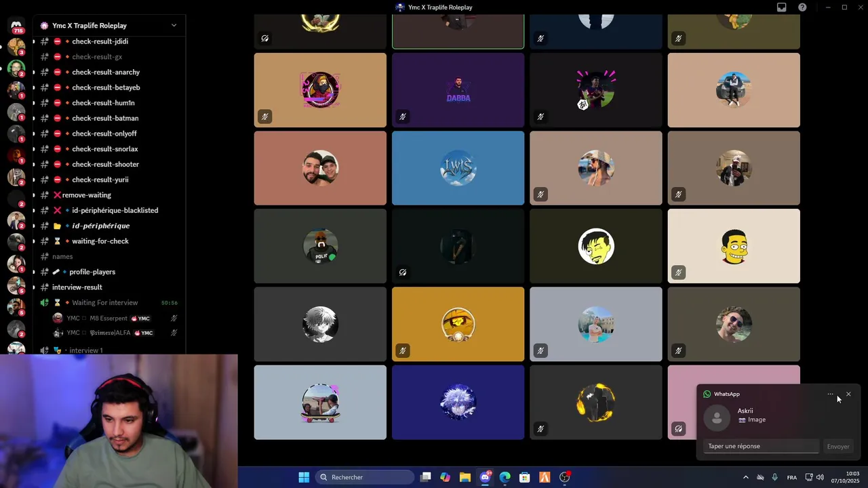Viewport: 868px width, 488px height.
Task: Open Microsoft Edge from the taskbar
Action: click(x=505, y=477)
